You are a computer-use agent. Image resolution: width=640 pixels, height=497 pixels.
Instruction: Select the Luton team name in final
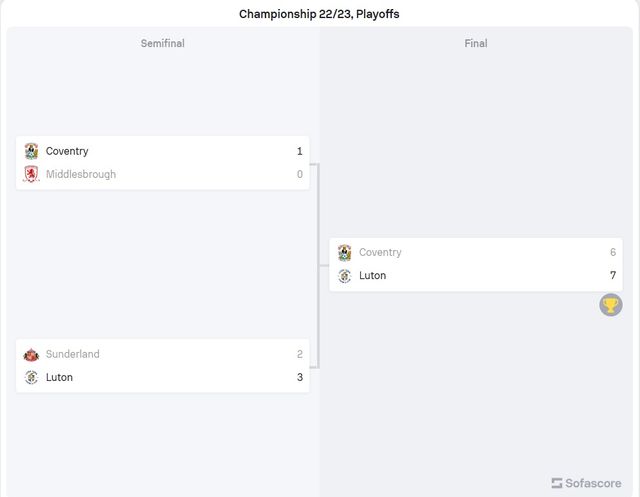click(372, 275)
